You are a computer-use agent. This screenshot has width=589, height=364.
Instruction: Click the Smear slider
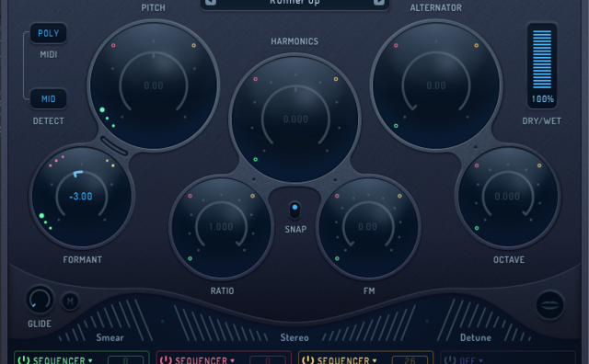[x=106, y=321]
